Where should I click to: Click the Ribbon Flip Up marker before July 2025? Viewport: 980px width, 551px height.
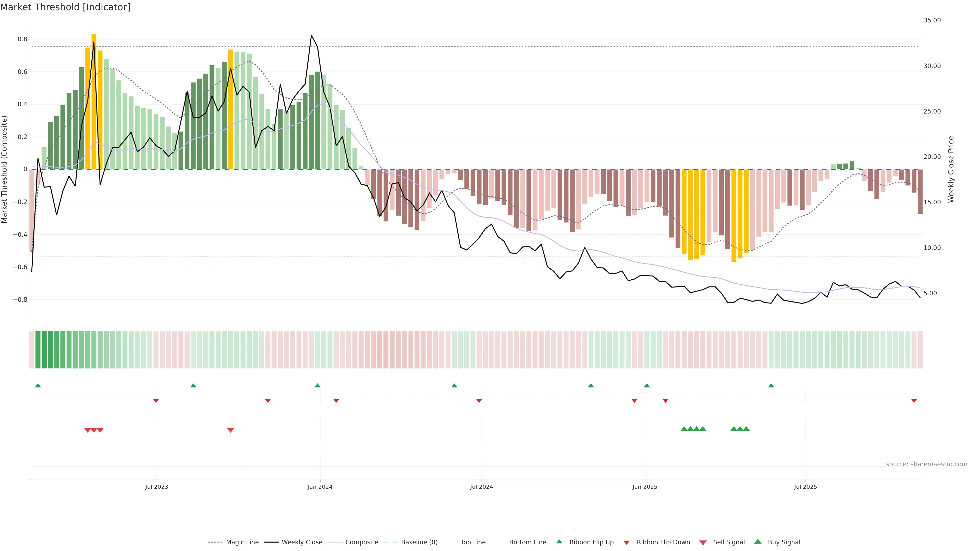pyautogui.click(x=771, y=386)
